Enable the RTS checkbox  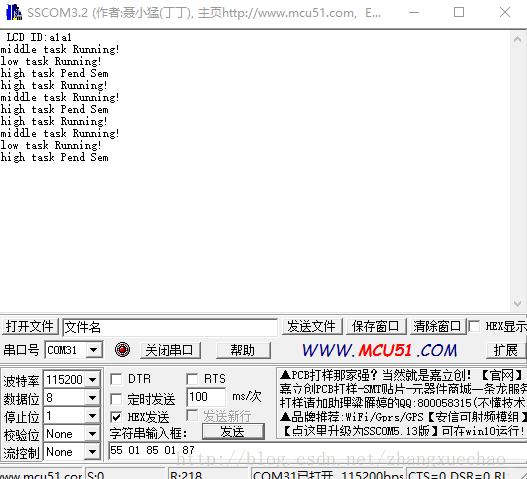click(x=192, y=379)
